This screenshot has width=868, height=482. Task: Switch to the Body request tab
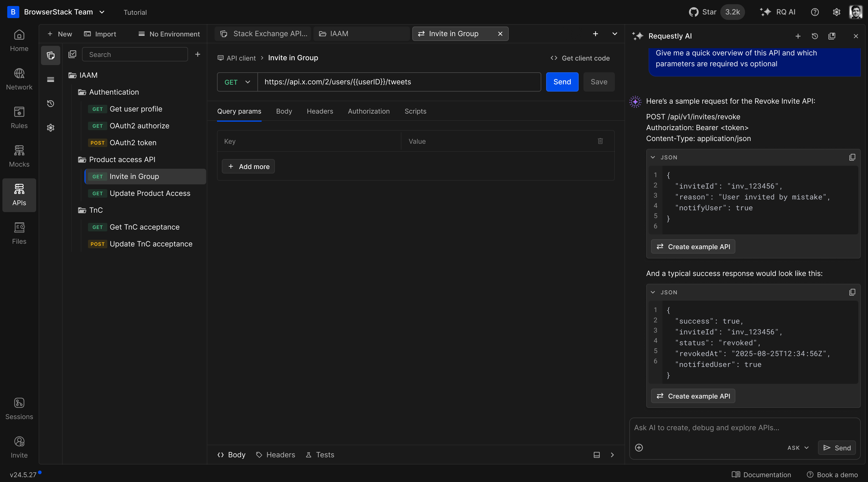(284, 111)
